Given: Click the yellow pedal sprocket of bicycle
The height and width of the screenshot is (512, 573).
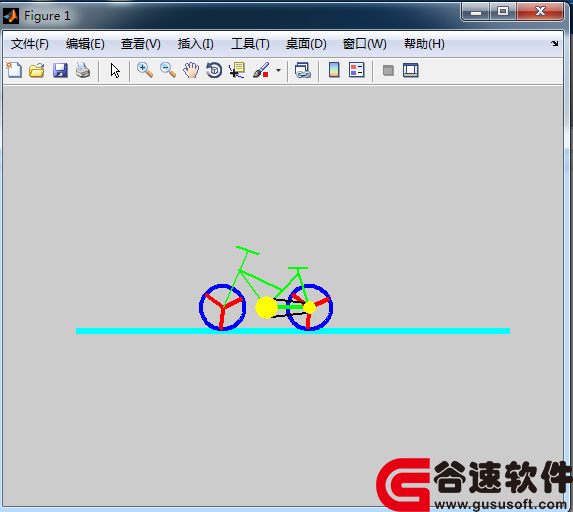Looking at the screenshot, I should coord(266,307).
